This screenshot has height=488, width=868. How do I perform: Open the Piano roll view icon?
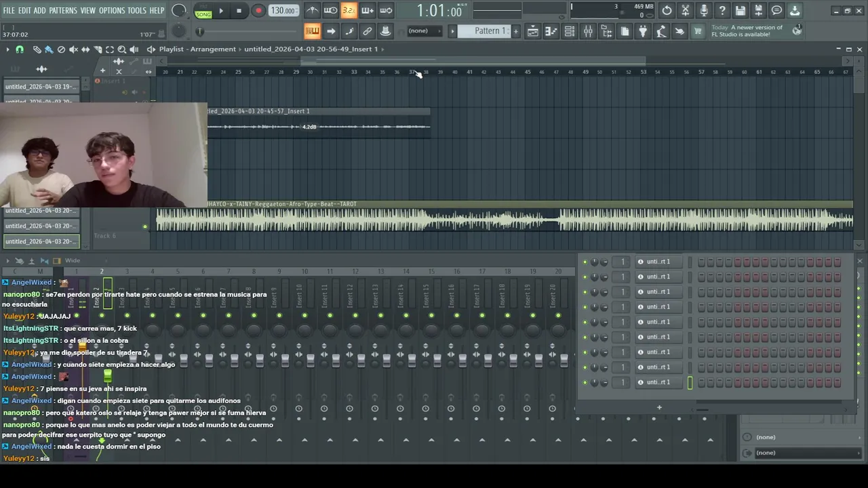[x=551, y=31]
